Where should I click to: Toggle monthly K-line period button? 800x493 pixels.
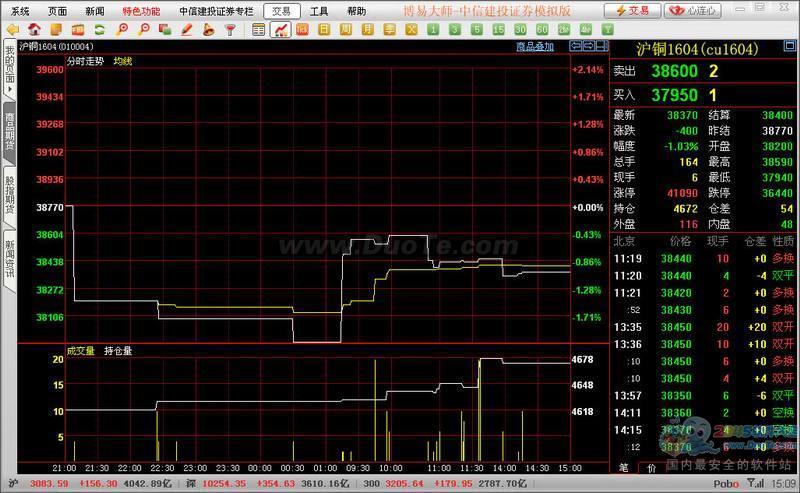point(367,29)
